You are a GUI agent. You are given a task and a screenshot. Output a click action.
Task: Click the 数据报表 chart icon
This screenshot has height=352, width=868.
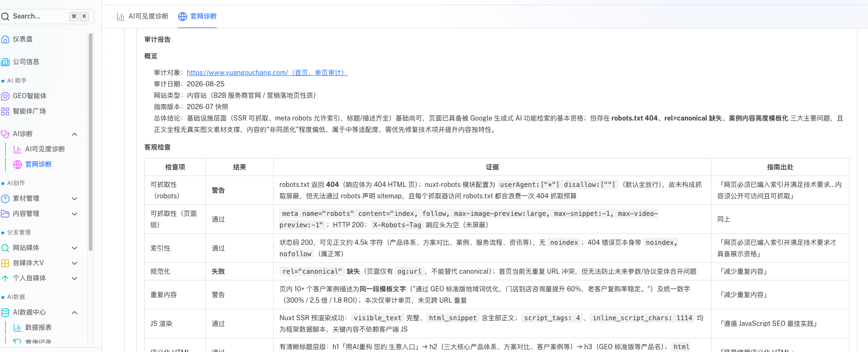coord(18,327)
